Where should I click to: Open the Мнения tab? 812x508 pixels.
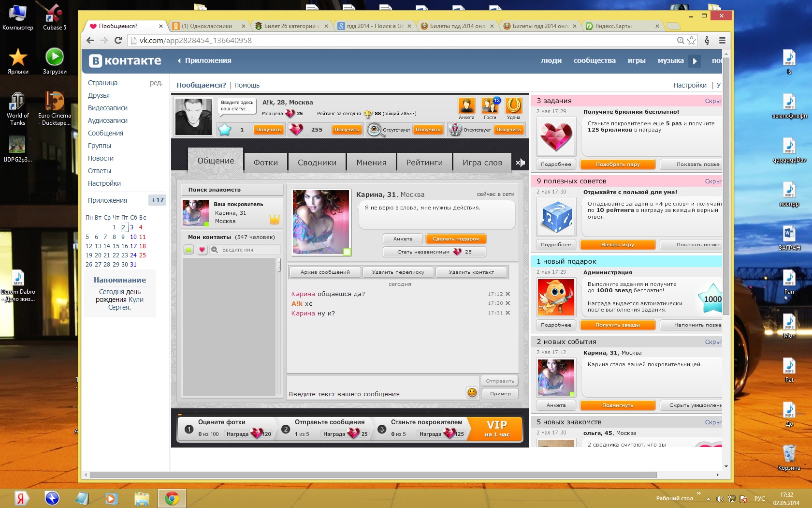coord(371,163)
